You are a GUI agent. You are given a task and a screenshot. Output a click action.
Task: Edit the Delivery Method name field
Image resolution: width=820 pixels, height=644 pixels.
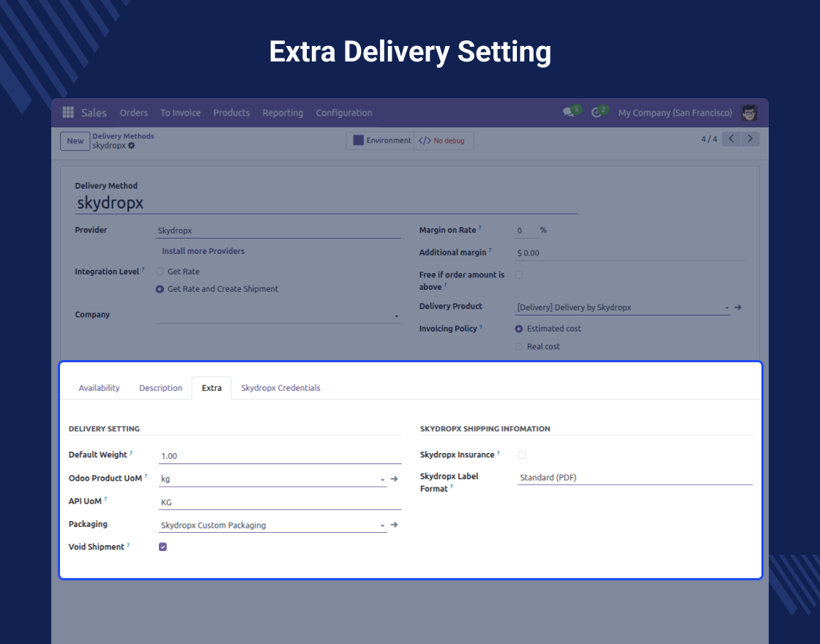click(x=327, y=203)
